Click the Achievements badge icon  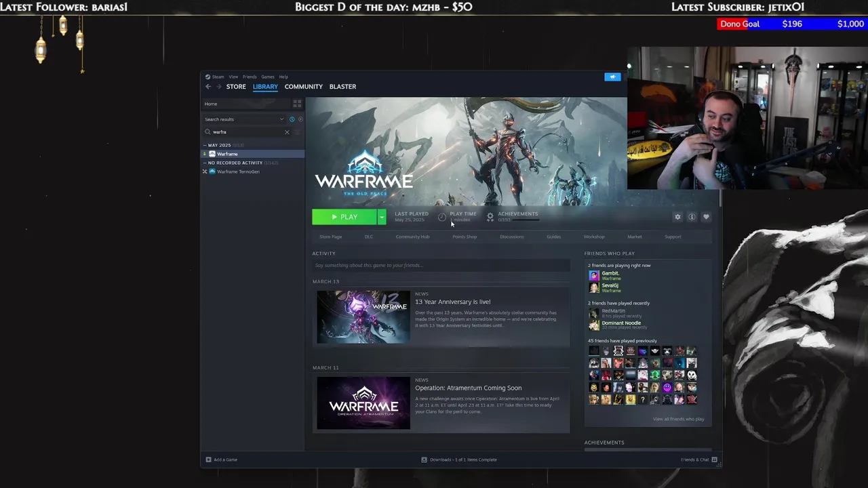click(x=490, y=217)
